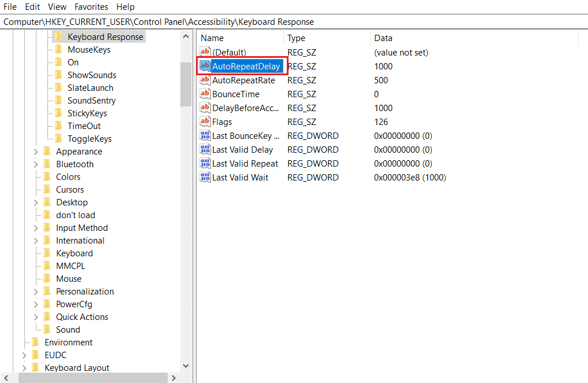The height and width of the screenshot is (383, 588).
Task: Click the 126 data cell
Action: [381, 122]
